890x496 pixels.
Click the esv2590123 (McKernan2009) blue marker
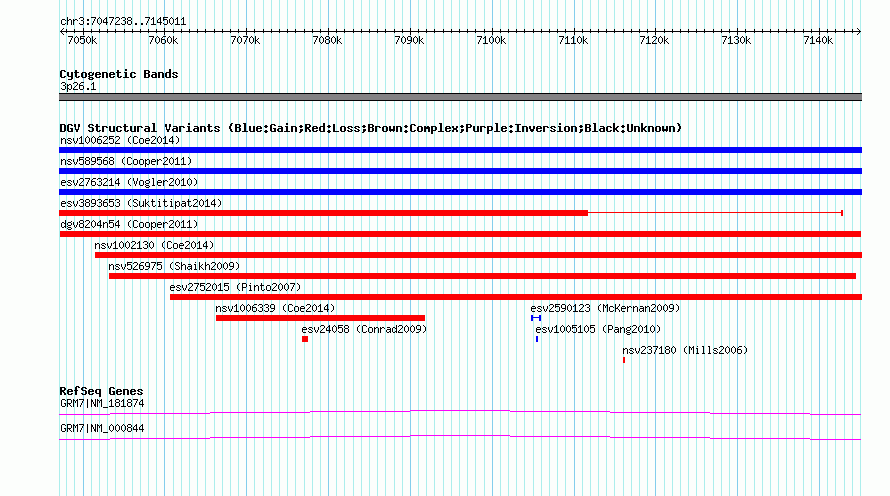536,318
